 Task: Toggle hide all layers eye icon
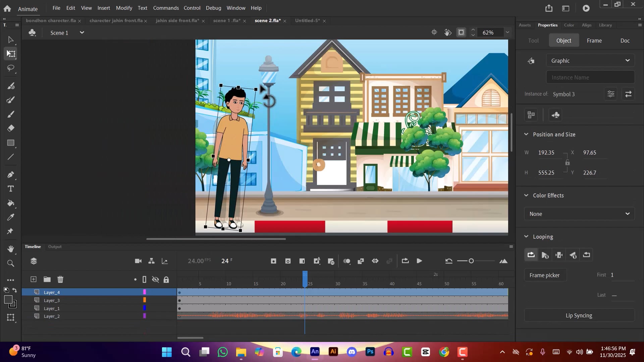(155, 280)
